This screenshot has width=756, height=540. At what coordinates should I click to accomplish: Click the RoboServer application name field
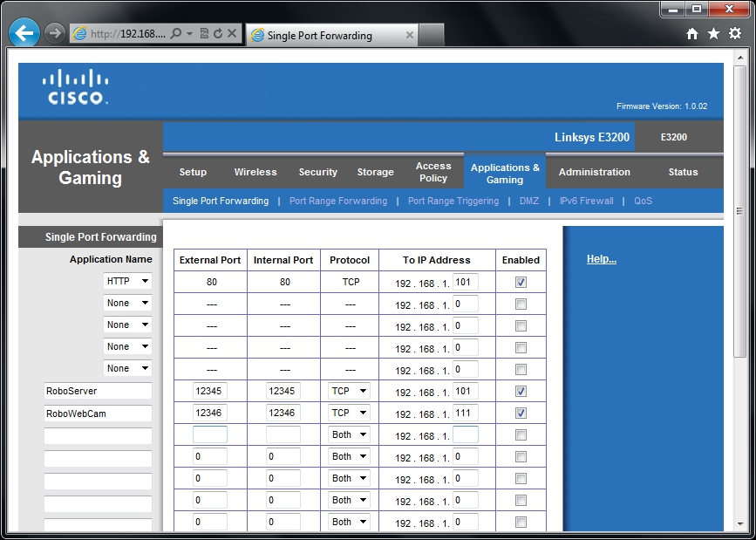[98, 391]
